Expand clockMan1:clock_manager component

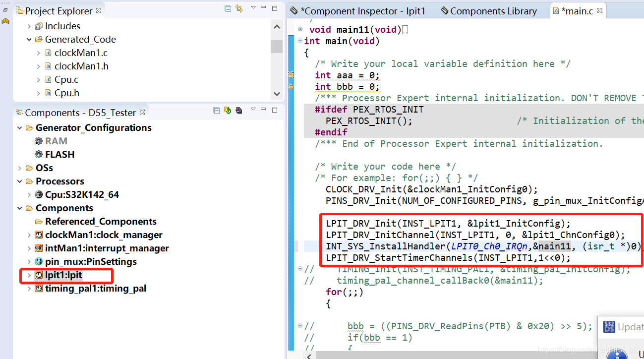click(29, 235)
